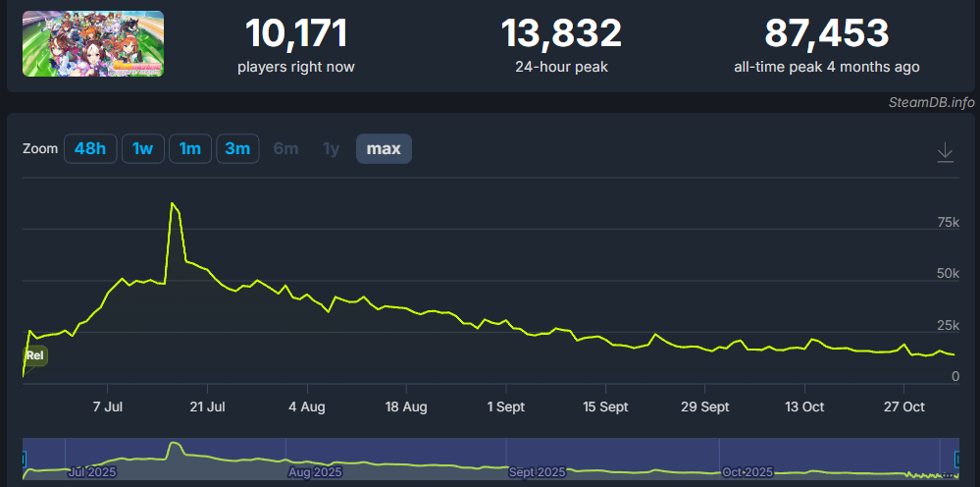This screenshot has height=487, width=980.
Task: Click the Sept 2025 navigator label
Action: click(x=538, y=472)
